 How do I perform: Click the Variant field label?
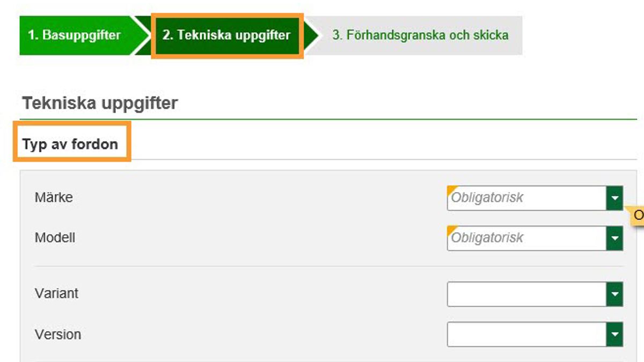[x=56, y=293]
